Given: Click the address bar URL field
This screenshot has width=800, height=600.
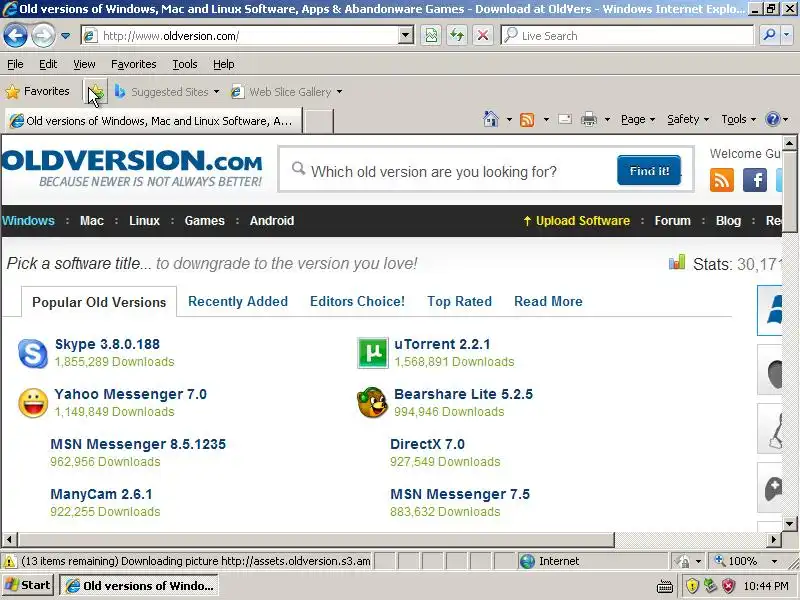Looking at the screenshot, I should 240,36.
